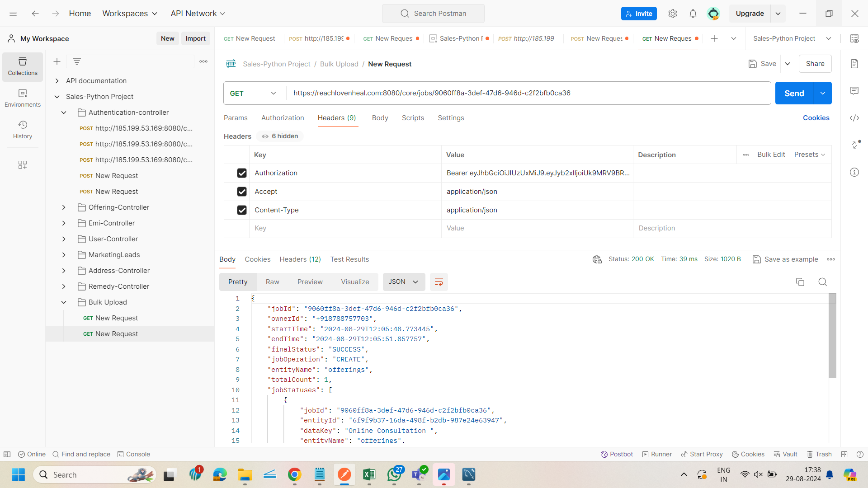Click the response vertical scrollbar
868x488 pixels.
click(832, 336)
